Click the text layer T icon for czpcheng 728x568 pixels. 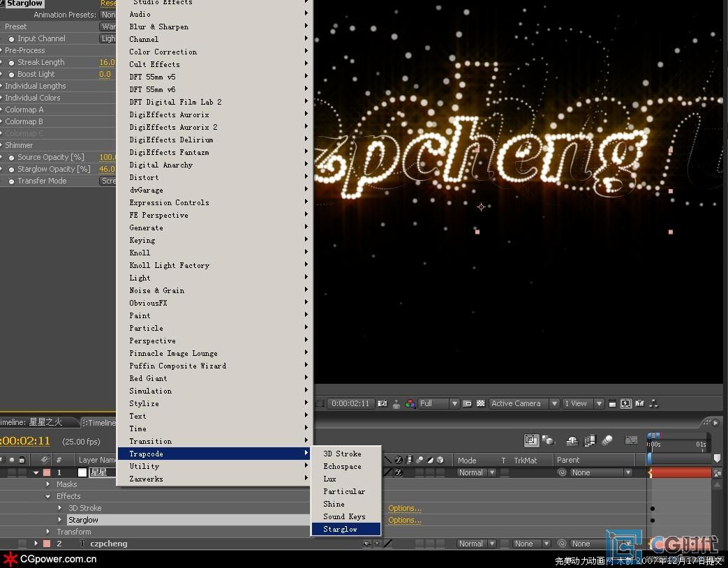pos(82,544)
